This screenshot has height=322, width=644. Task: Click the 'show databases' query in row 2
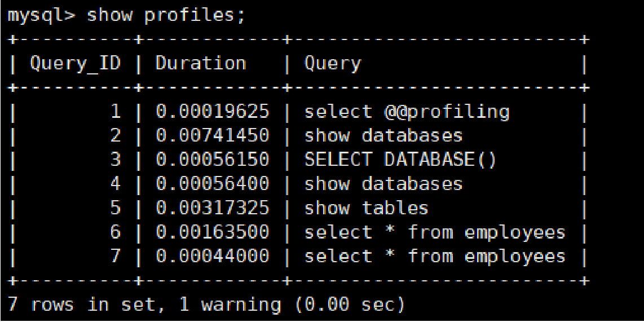click(383, 135)
